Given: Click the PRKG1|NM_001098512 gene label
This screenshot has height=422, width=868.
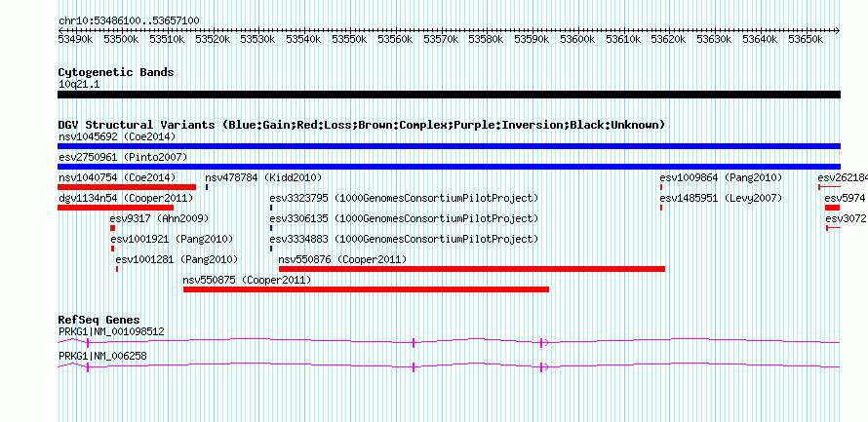Looking at the screenshot, I should tap(111, 331).
